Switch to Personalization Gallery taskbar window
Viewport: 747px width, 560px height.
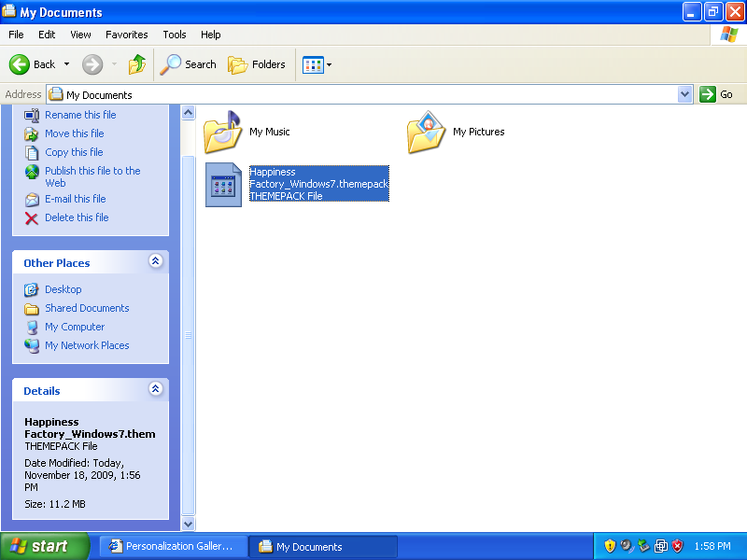[x=174, y=546]
